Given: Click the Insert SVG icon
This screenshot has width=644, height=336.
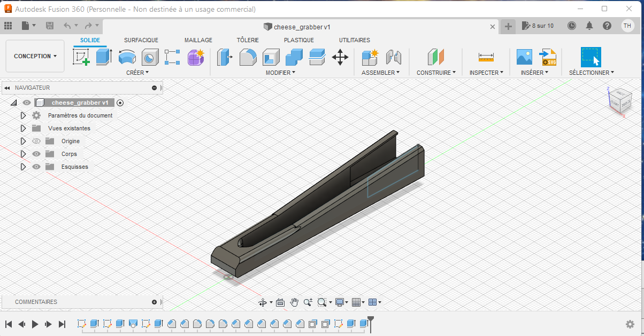Looking at the screenshot, I should (x=548, y=57).
